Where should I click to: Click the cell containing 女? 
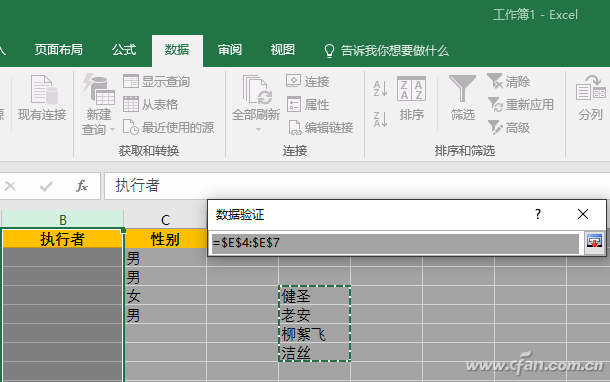(x=165, y=296)
